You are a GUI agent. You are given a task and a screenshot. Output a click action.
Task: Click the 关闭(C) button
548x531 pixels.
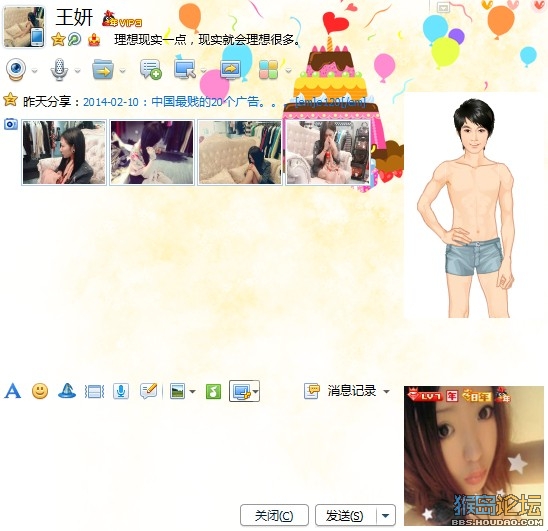pos(274,515)
